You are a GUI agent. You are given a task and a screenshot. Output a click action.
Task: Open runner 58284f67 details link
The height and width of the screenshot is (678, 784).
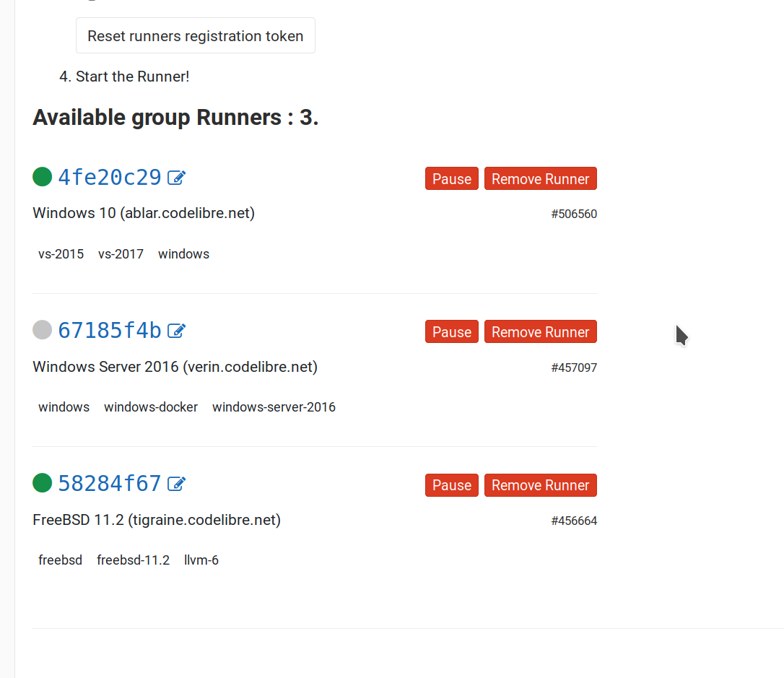coord(110,484)
